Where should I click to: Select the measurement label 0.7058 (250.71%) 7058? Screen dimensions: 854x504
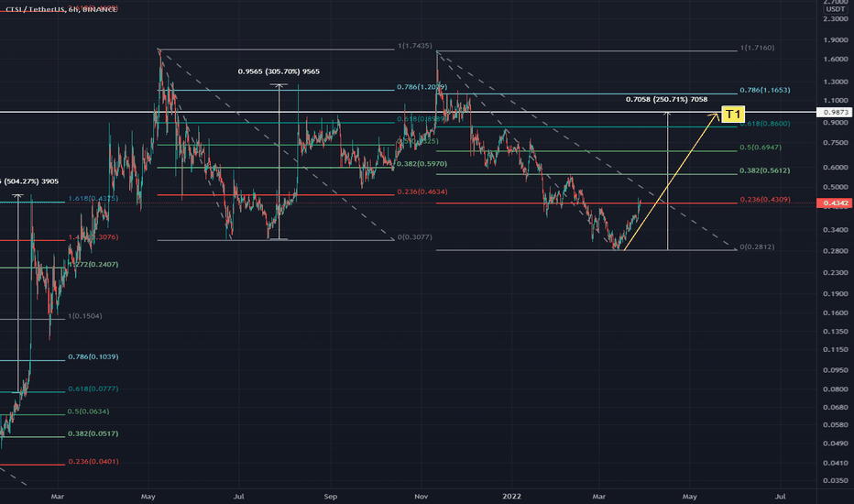667,99
